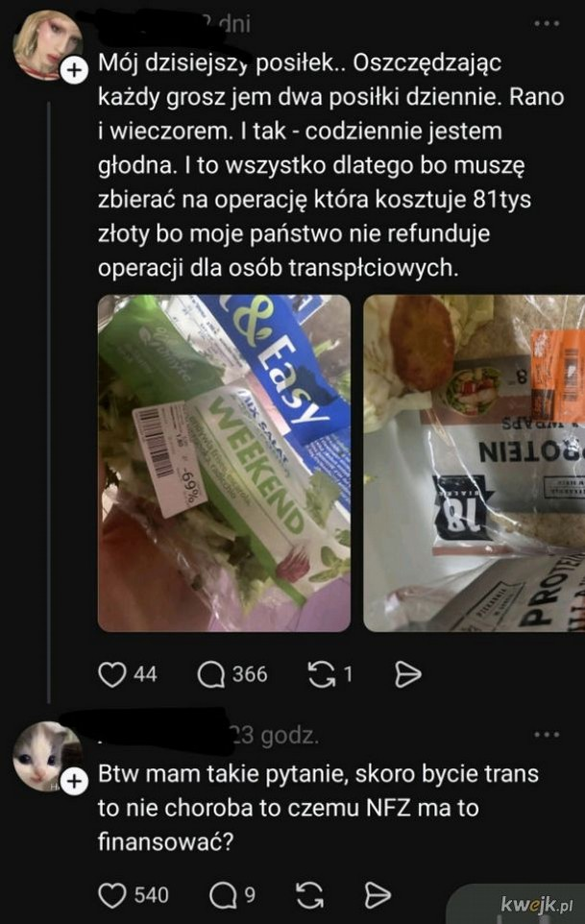Open the cat avatar profile picture
Image resolution: width=585 pixels, height=924 pixels.
(x=47, y=756)
